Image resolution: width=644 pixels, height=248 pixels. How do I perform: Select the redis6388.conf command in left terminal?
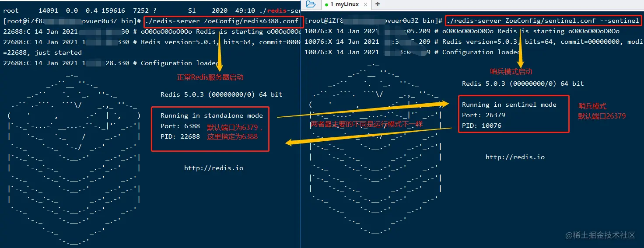click(222, 21)
